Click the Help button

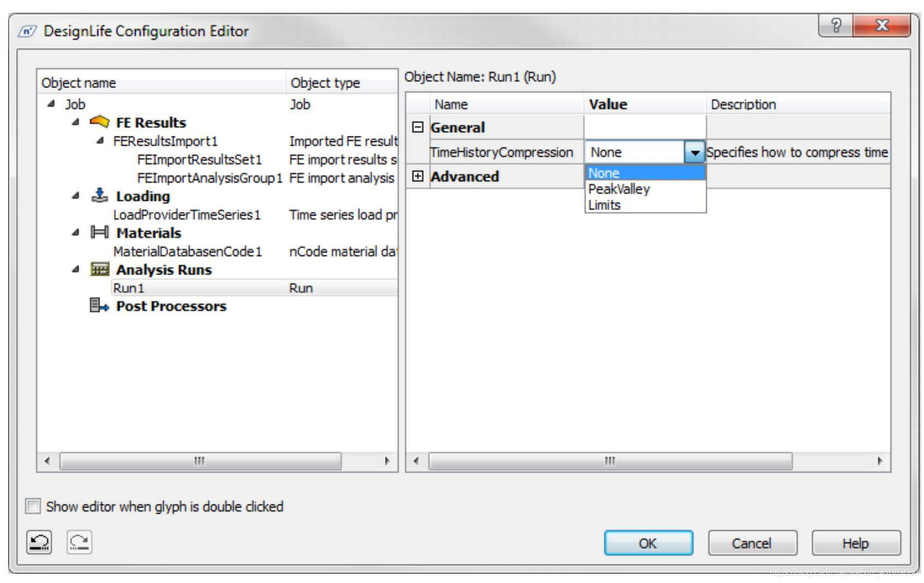(x=856, y=543)
